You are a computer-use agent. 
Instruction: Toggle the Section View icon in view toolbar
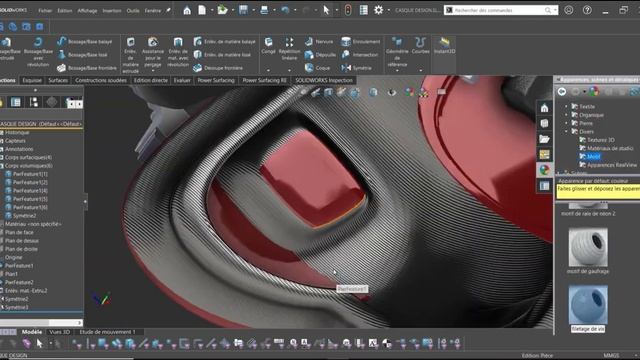(329, 93)
